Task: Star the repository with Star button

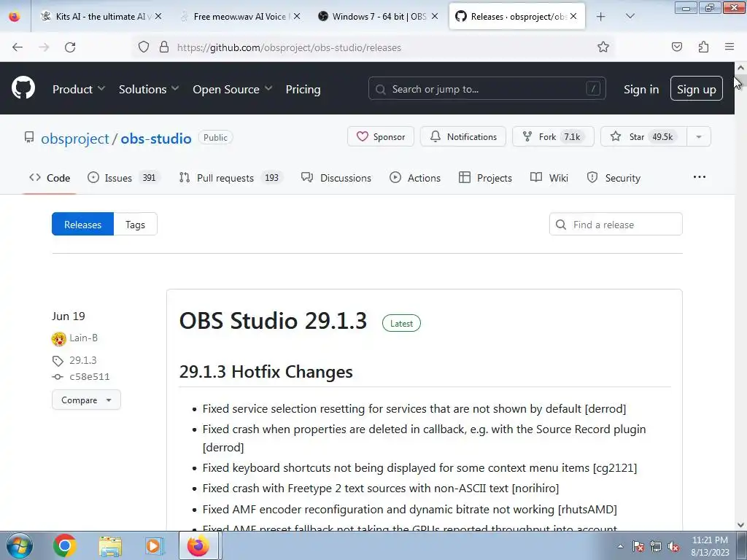Action: pyautogui.click(x=643, y=136)
